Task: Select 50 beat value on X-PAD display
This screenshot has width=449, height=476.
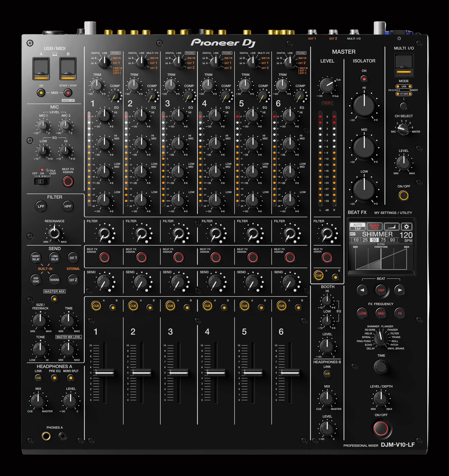Action: [374, 240]
